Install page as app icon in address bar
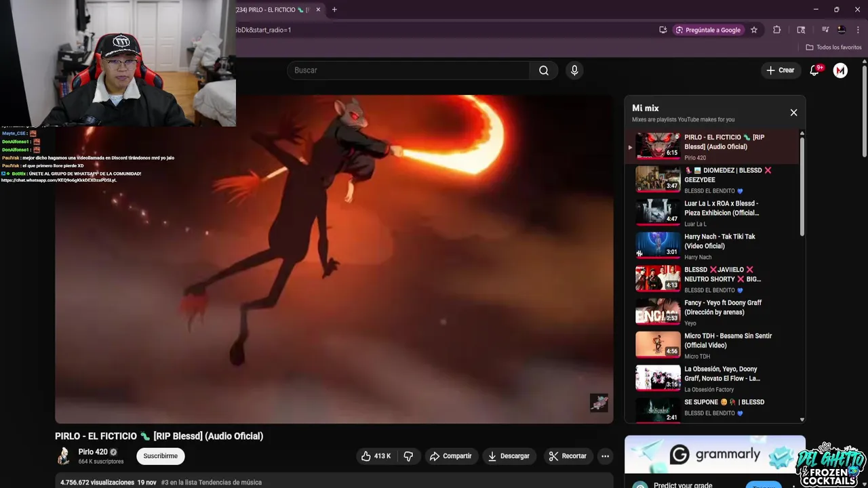This screenshot has width=868, height=488. 663,30
